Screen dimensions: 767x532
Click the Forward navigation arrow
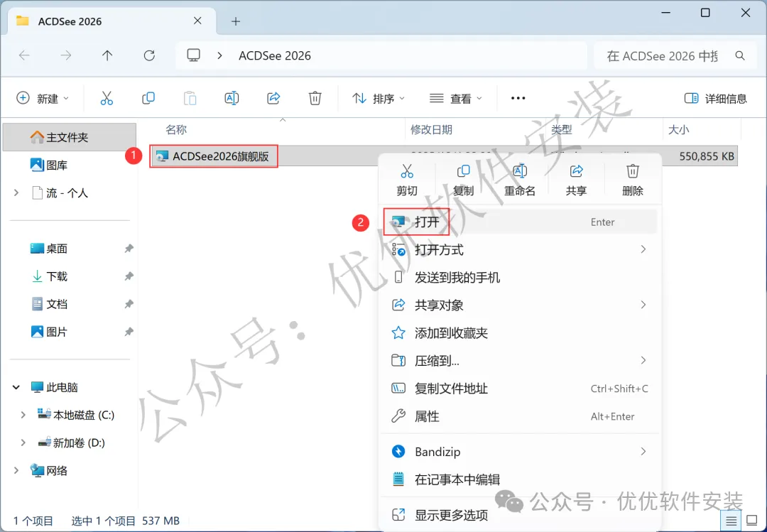coord(65,56)
